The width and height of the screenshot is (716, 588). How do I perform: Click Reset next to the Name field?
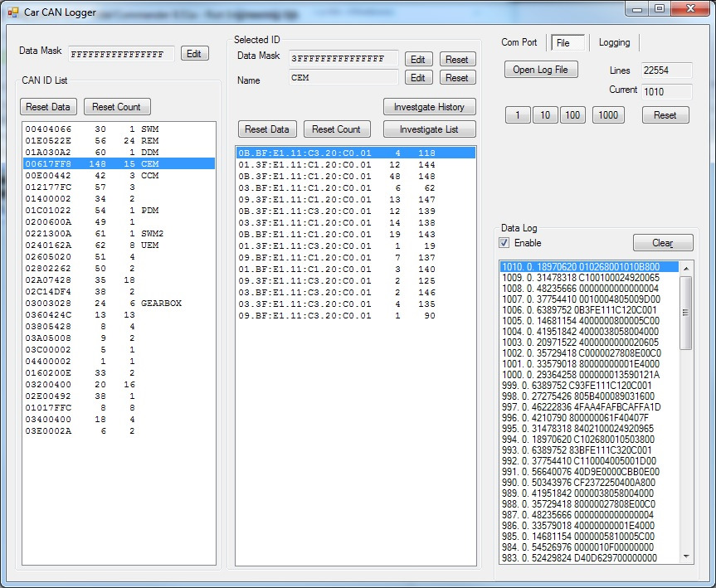point(457,78)
